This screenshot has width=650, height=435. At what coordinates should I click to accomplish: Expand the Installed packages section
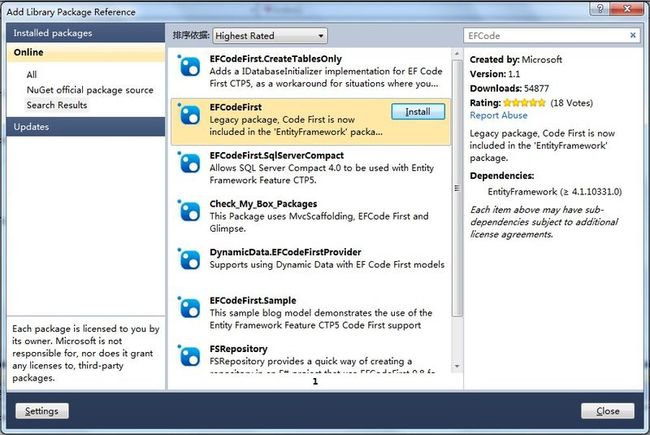click(86, 33)
